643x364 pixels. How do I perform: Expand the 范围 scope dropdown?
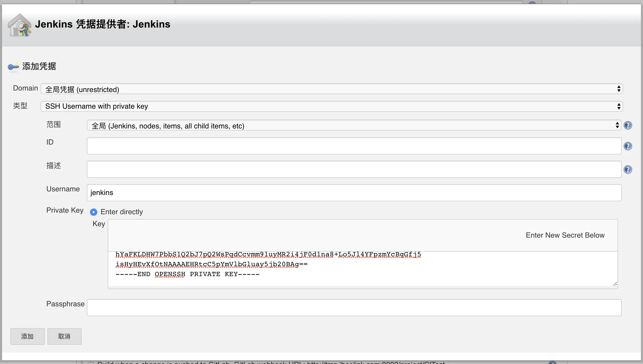pyautogui.click(x=354, y=126)
